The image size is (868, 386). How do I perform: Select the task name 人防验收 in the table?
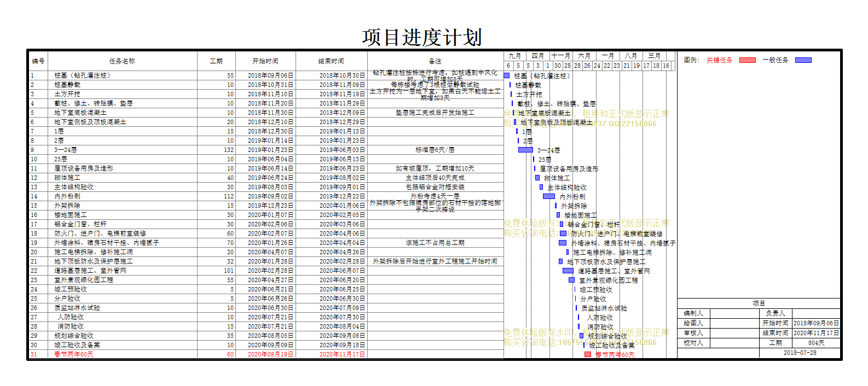(71, 317)
